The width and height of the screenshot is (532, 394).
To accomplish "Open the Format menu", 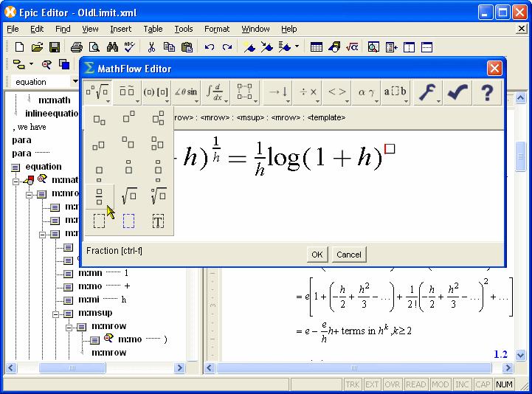I will point(217,29).
